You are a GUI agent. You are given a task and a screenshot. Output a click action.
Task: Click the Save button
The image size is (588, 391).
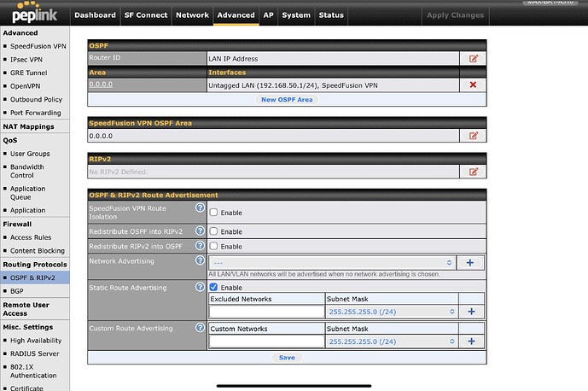click(x=287, y=358)
